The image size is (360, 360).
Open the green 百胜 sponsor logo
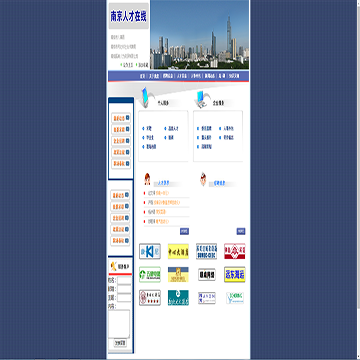click(x=150, y=274)
